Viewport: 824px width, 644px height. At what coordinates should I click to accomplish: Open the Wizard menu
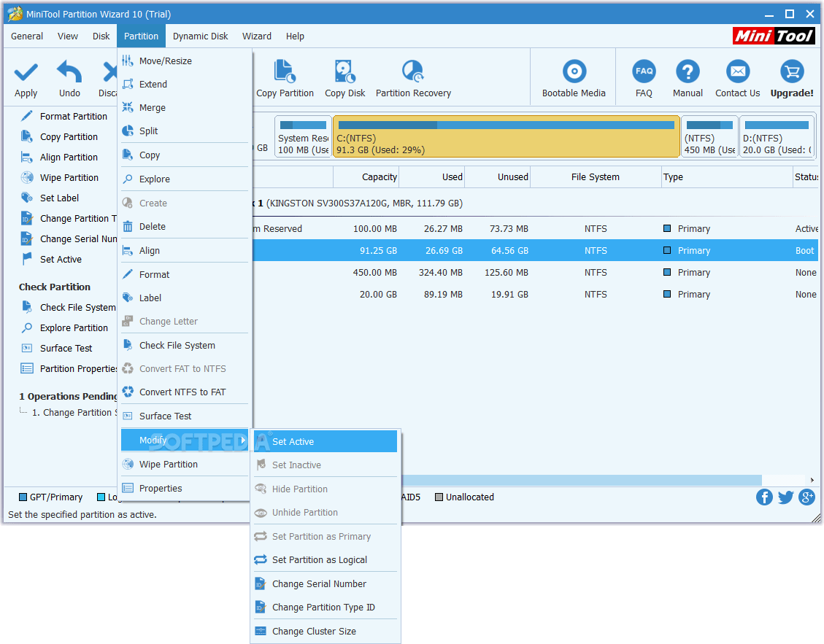256,36
